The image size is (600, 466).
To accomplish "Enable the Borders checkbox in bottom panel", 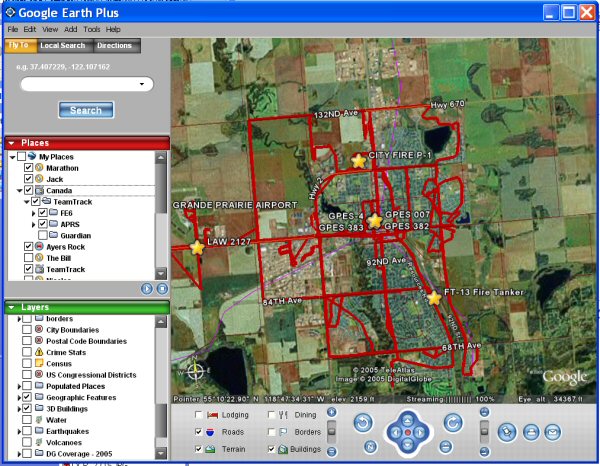I will pos(271,432).
